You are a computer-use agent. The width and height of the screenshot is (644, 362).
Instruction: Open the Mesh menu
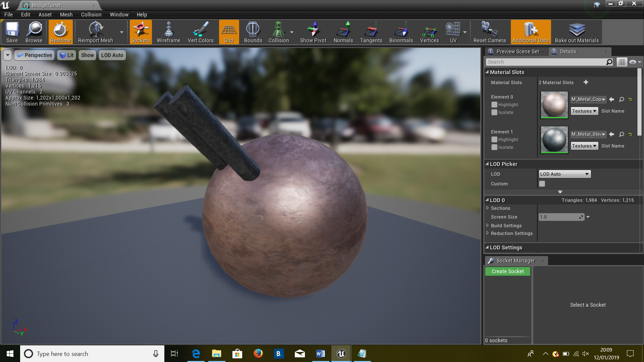pyautogui.click(x=66, y=14)
